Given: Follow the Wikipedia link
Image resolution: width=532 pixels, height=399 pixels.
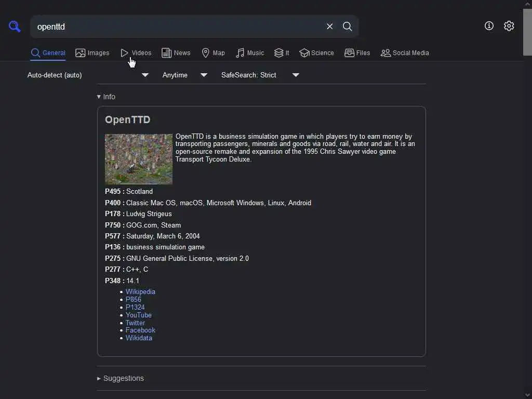Looking at the screenshot, I should pos(140,292).
